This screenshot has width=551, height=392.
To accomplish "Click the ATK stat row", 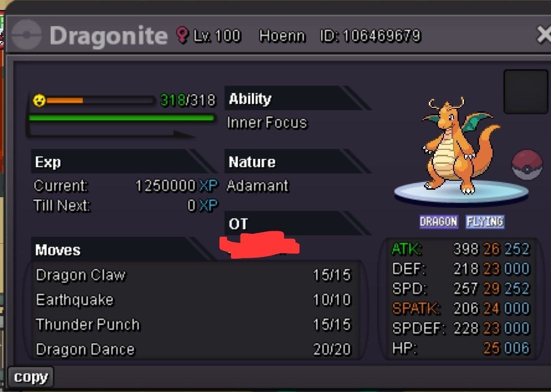I will 460,249.
